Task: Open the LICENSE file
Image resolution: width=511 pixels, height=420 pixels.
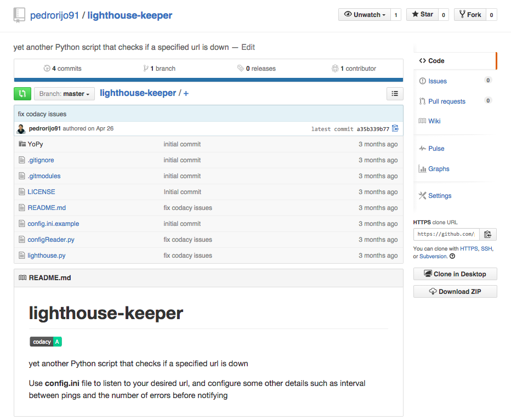Action: (41, 192)
